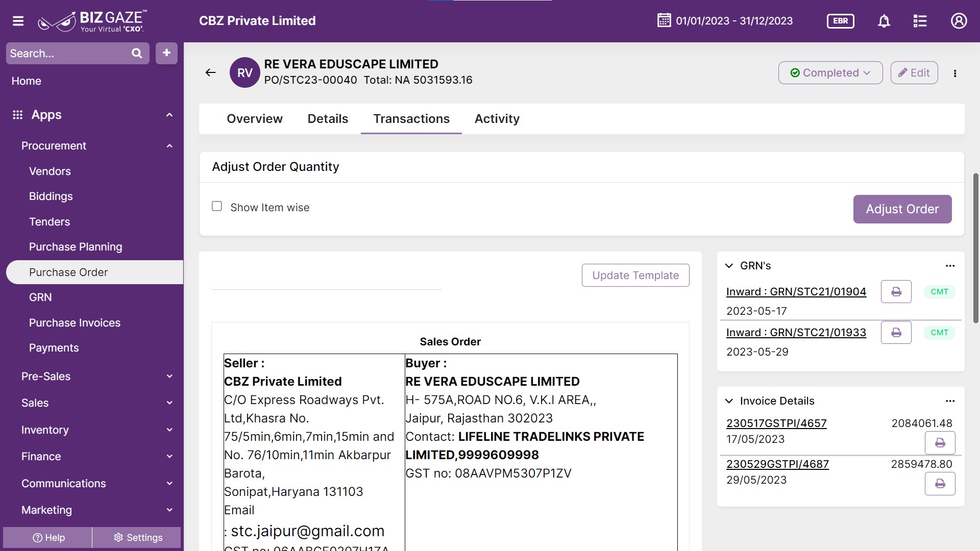Collapse the GRN's panel chevron

pyautogui.click(x=729, y=266)
